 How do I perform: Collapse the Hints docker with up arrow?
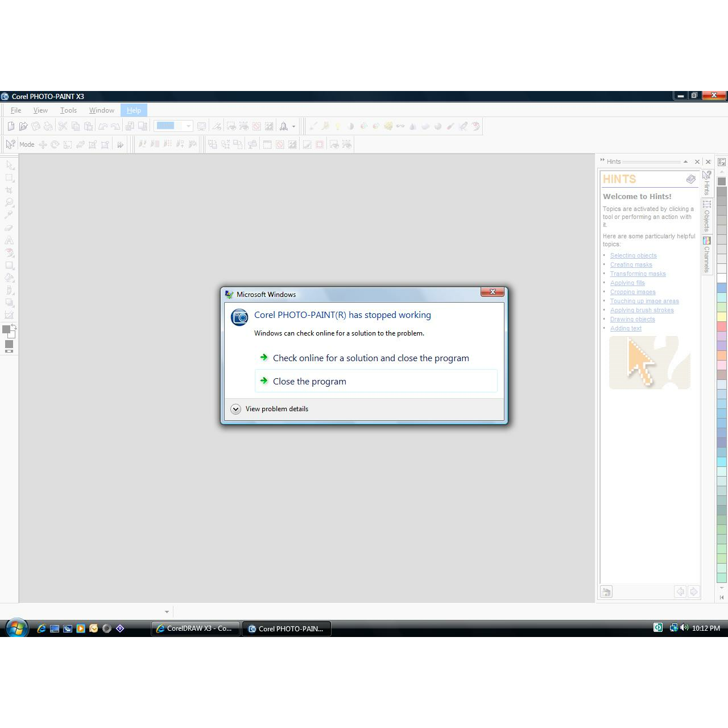tap(685, 162)
